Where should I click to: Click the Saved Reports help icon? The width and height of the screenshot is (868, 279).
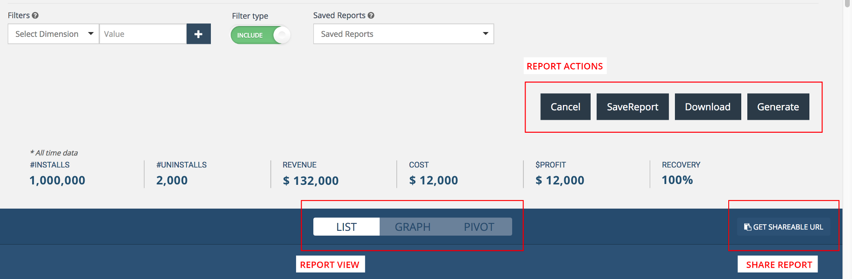[x=371, y=15]
